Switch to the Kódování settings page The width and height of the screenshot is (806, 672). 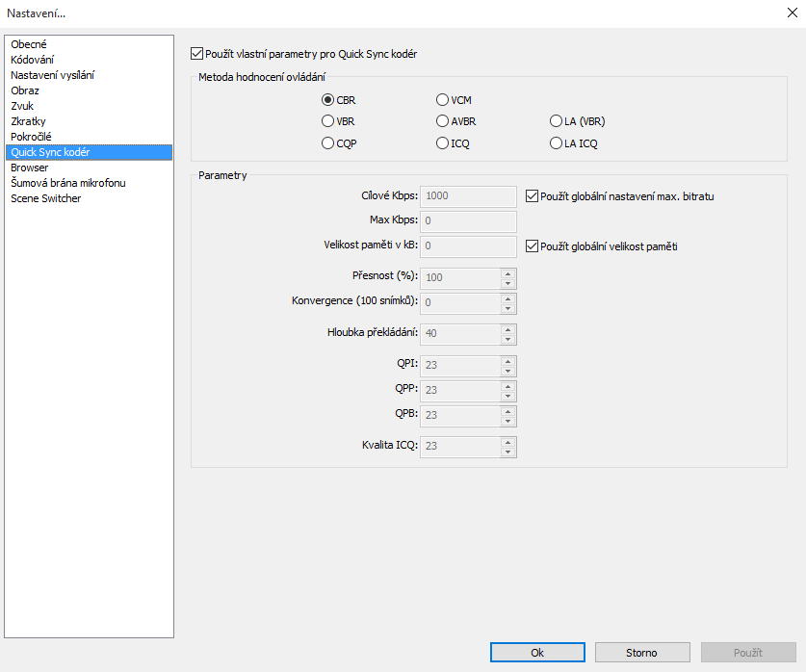33,60
